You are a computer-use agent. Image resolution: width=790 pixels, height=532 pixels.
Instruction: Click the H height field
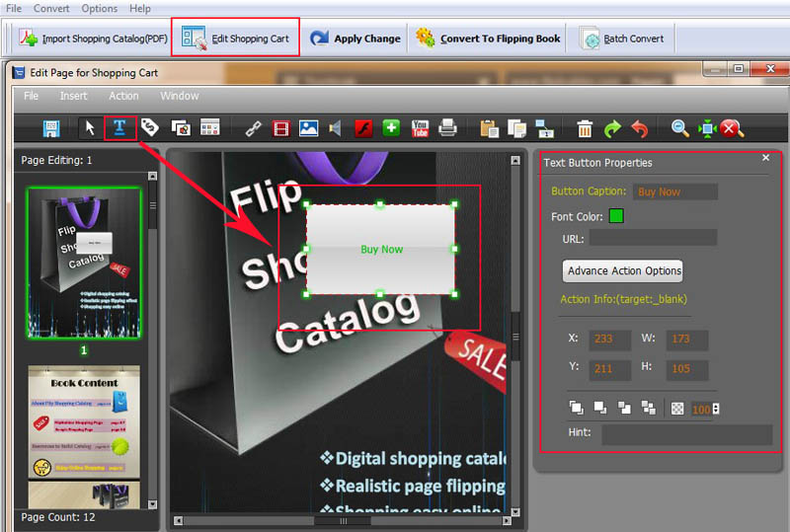click(687, 369)
